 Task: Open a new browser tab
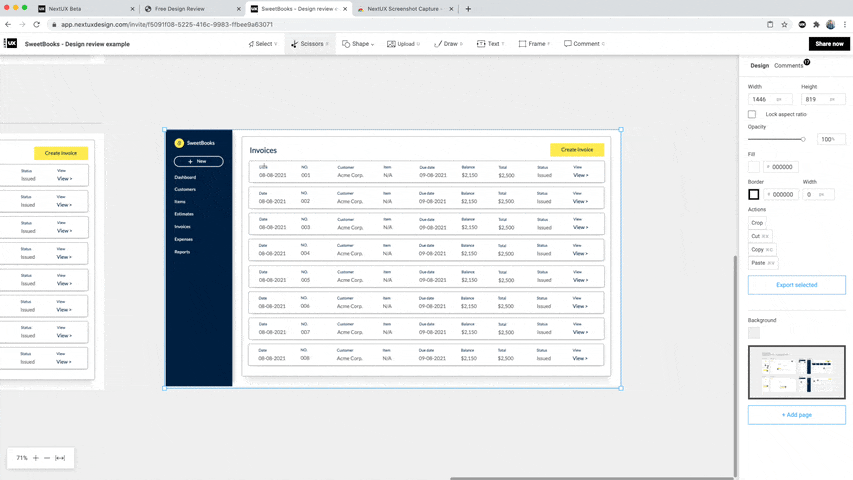[x=468, y=9]
